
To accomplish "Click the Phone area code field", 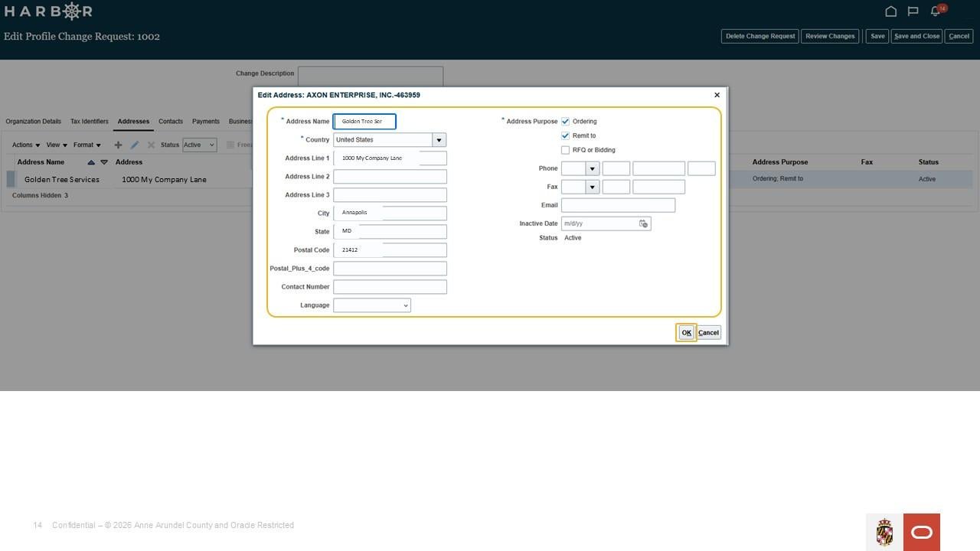I will 616,168.
